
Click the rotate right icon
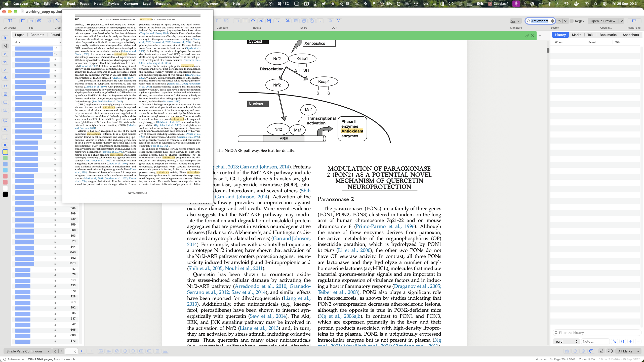pyautogui.click(x=245, y=21)
